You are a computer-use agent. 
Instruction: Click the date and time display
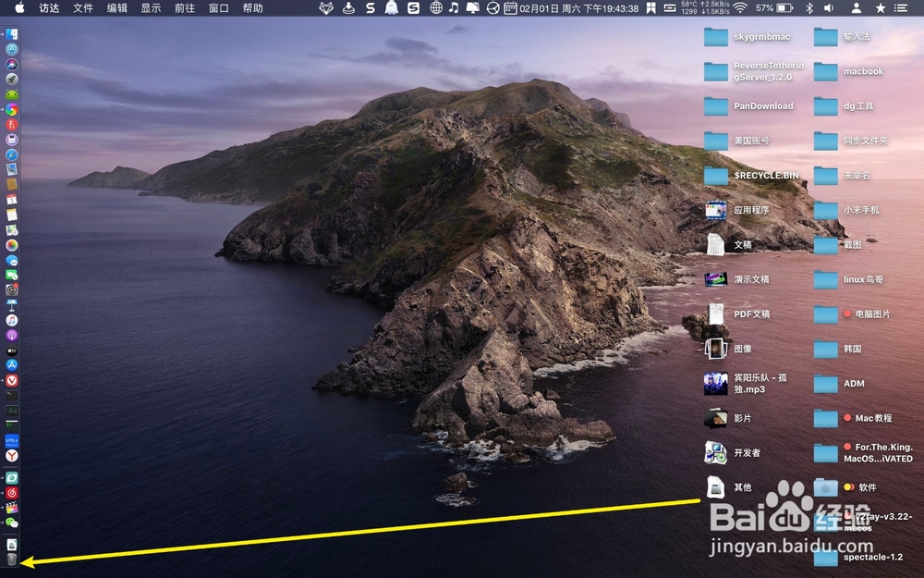click(579, 8)
